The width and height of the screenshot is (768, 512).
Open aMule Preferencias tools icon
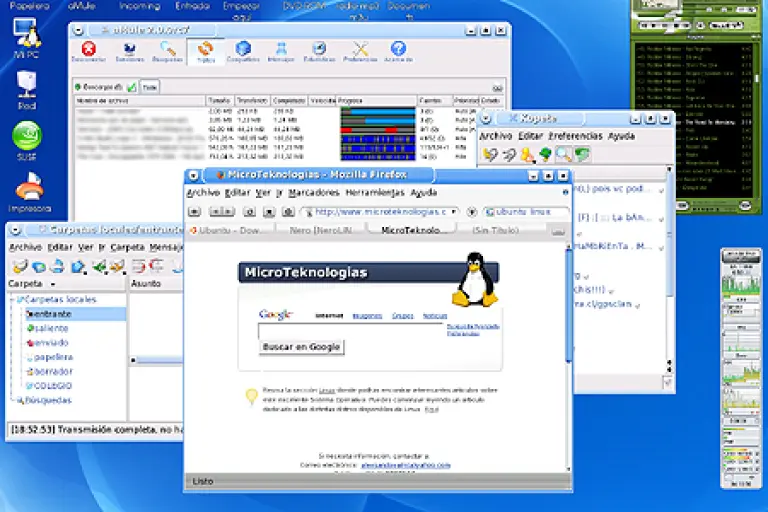[x=360, y=49]
